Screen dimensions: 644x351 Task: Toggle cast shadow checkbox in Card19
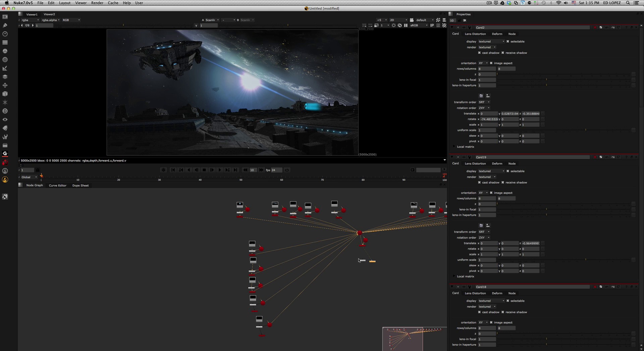(x=479, y=183)
